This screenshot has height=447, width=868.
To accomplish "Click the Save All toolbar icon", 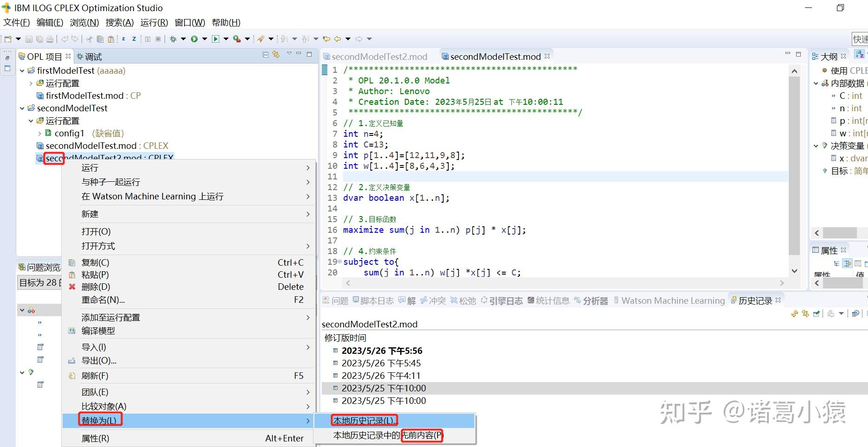I will pyautogui.click(x=39, y=39).
